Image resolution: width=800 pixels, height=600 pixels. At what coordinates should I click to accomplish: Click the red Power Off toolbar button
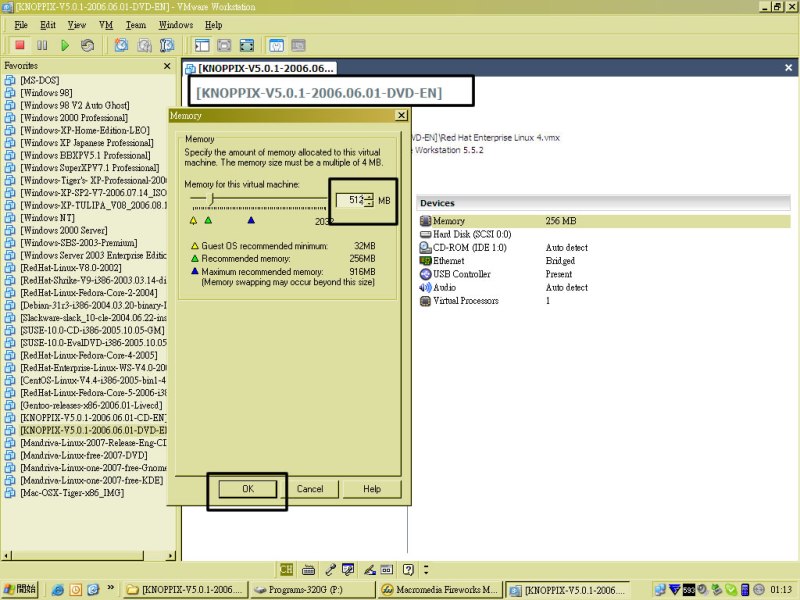coord(19,45)
